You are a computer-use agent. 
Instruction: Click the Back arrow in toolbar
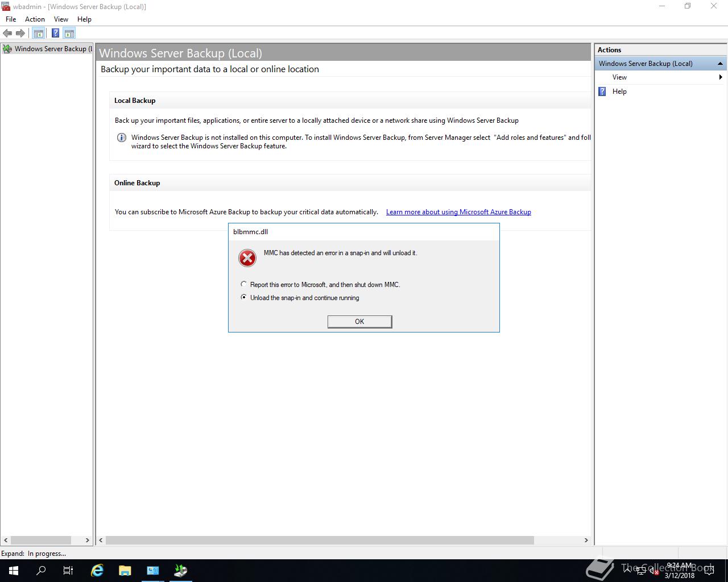coord(7,33)
